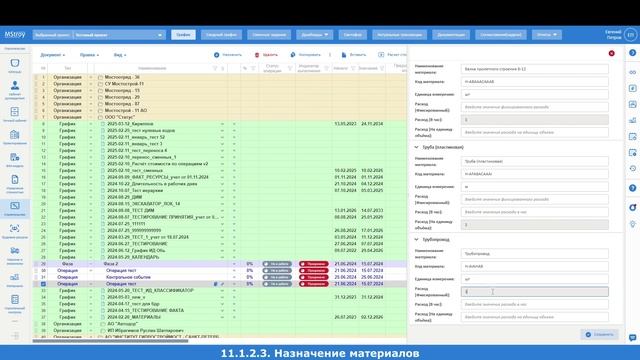Click the MStroy logo
Image resolution: width=640 pixels, height=360 pixels.
coord(15,35)
